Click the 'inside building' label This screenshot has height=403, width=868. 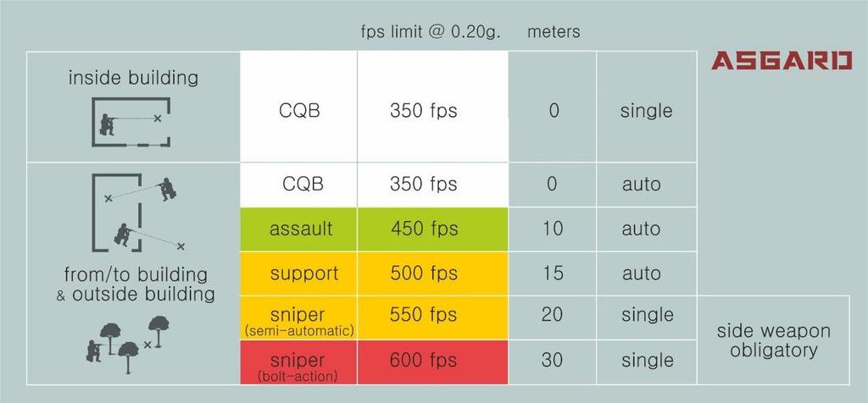(133, 78)
